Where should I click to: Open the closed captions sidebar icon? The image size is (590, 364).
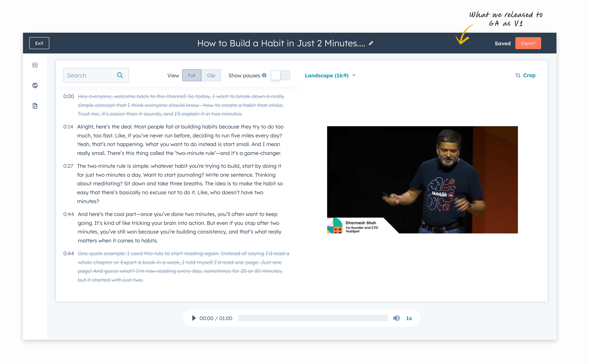point(35,65)
